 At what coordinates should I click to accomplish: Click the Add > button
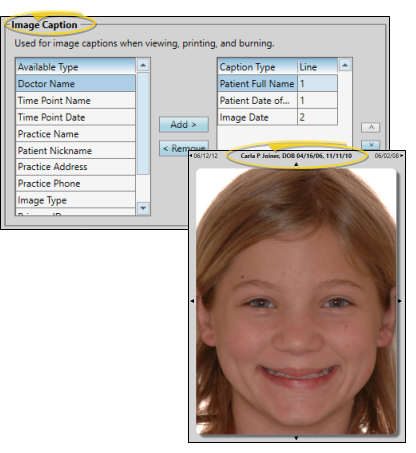[184, 125]
